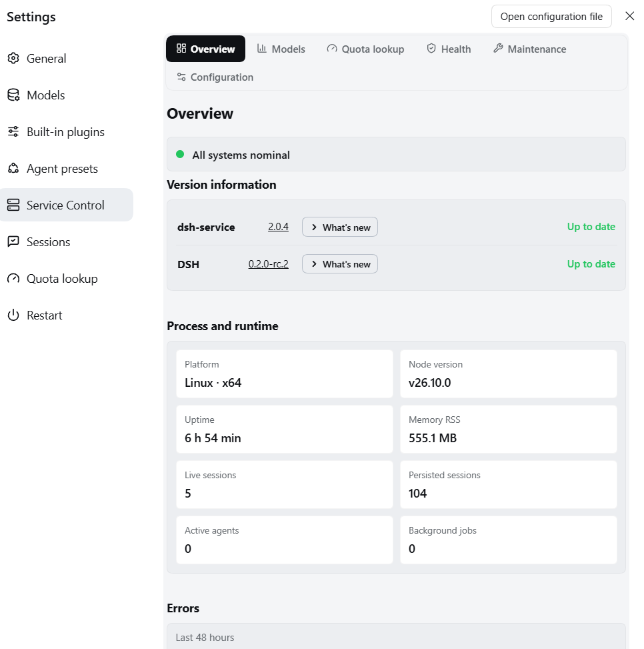
Task: Click the Service Control server icon
Action: [x=13, y=205]
